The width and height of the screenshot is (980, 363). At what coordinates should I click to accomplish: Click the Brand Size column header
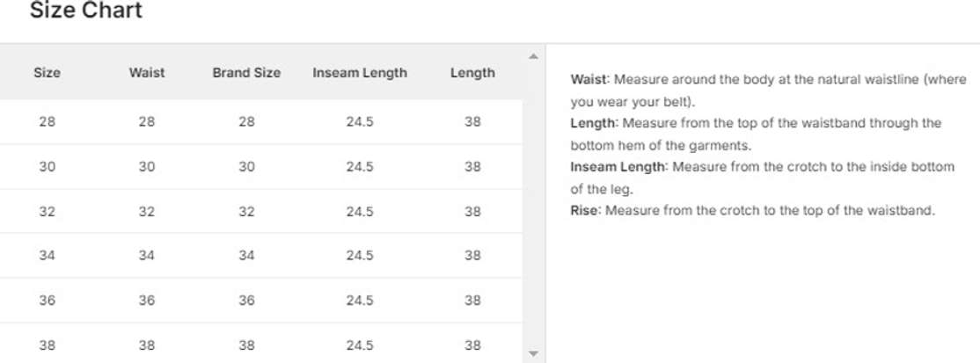pos(246,73)
